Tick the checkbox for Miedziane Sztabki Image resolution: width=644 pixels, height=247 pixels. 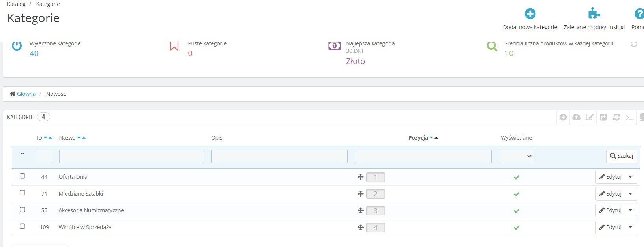pyautogui.click(x=22, y=193)
